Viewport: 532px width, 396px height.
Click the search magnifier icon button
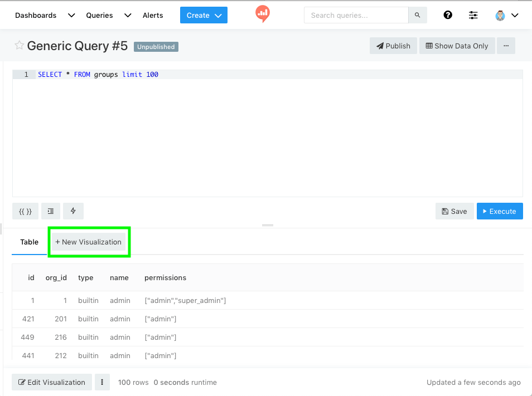click(417, 15)
